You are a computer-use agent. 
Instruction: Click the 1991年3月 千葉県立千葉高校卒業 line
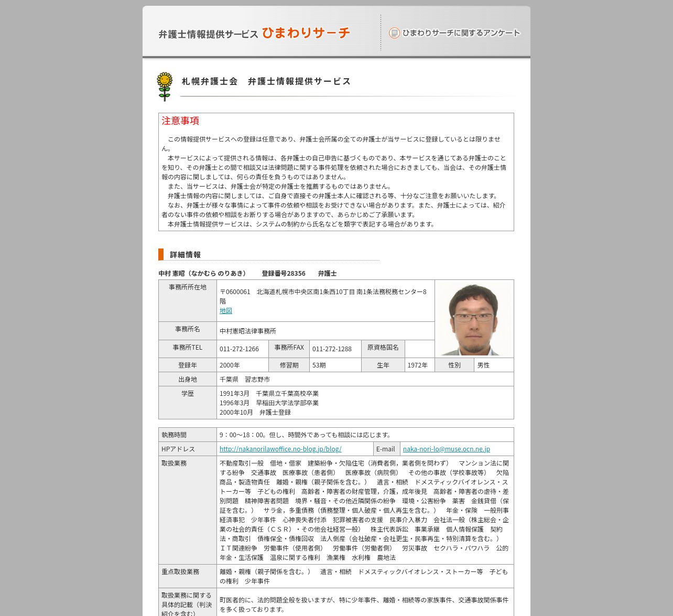point(269,394)
